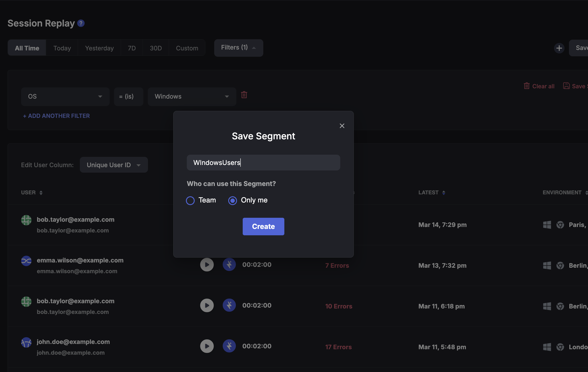Play the 10 Errors bob.taylor session
The width and height of the screenshot is (588, 372).
207,305
